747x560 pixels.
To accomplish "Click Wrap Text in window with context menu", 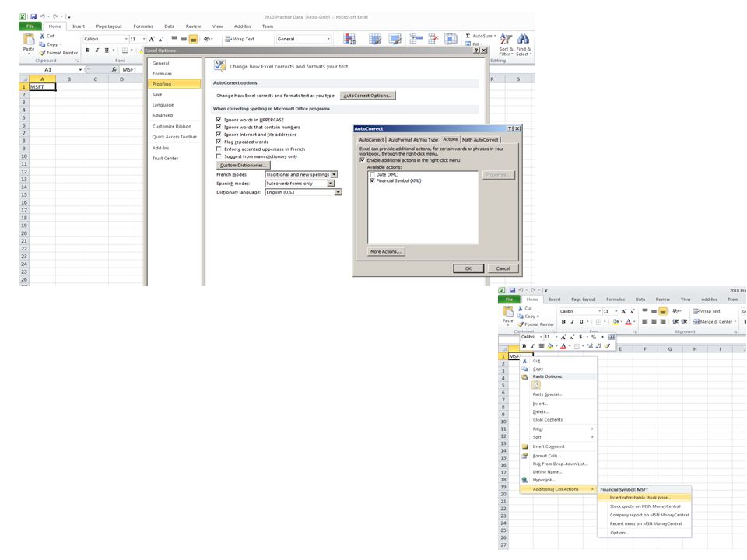I will 707,311.
